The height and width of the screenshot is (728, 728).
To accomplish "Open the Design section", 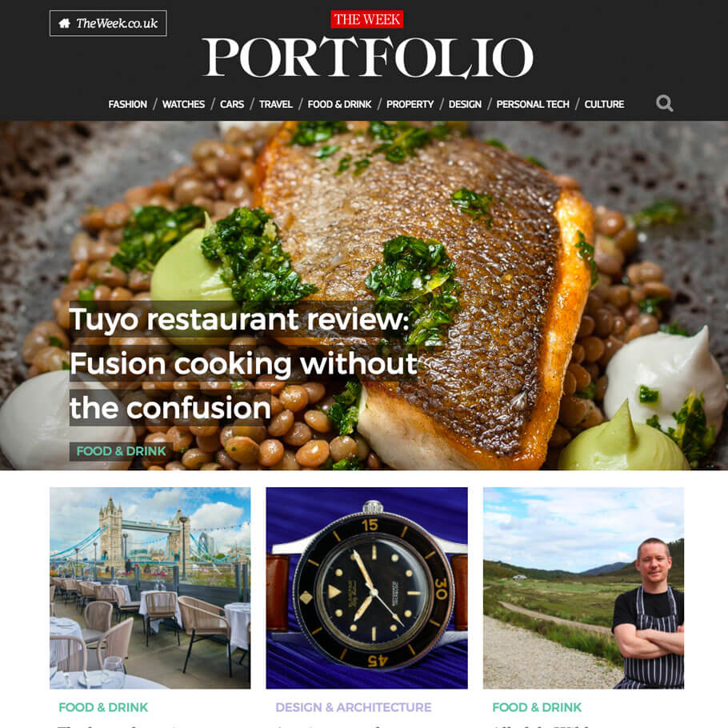I will pos(465,104).
